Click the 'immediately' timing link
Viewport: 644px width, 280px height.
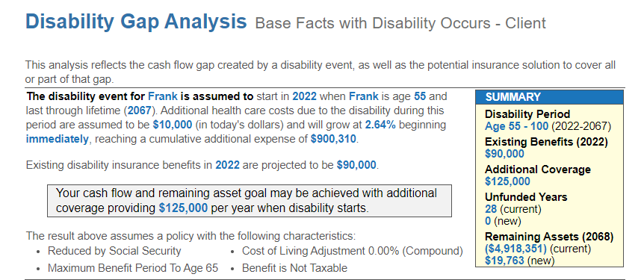pos(57,139)
